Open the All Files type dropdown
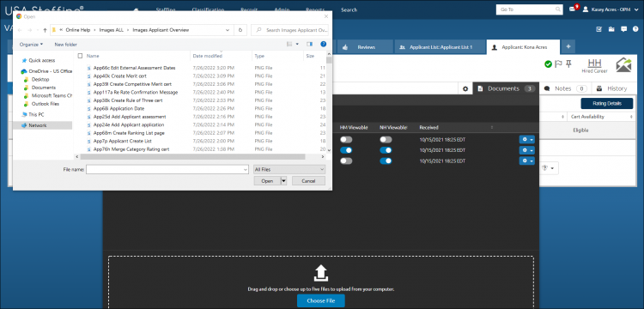The width and height of the screenshot is (644, 309). tap(289, 169)
